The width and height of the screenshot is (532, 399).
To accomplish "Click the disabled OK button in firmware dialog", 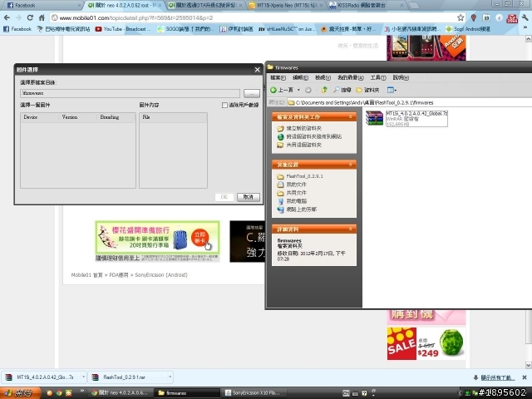I will [224, 197].
